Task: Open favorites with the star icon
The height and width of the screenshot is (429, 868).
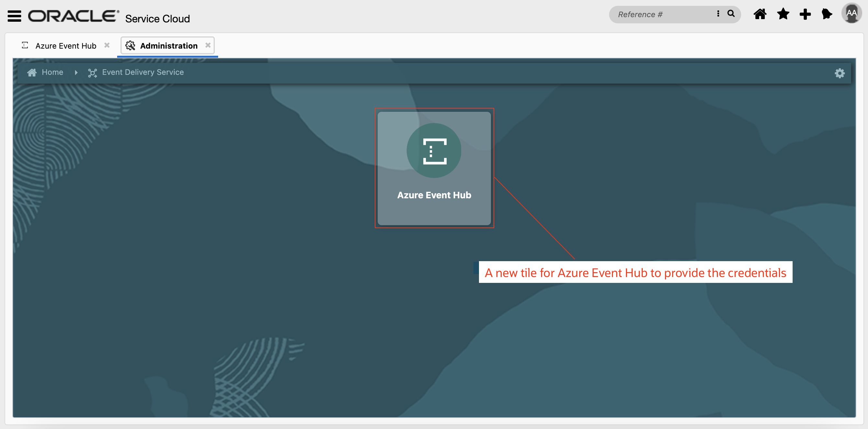Action: (783, 14)
